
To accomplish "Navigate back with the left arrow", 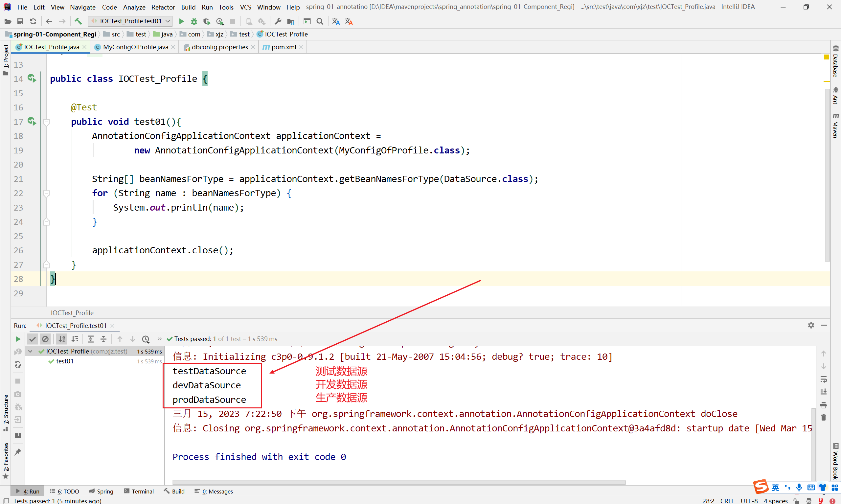I will pyautogui.click(x=49, y=21).
